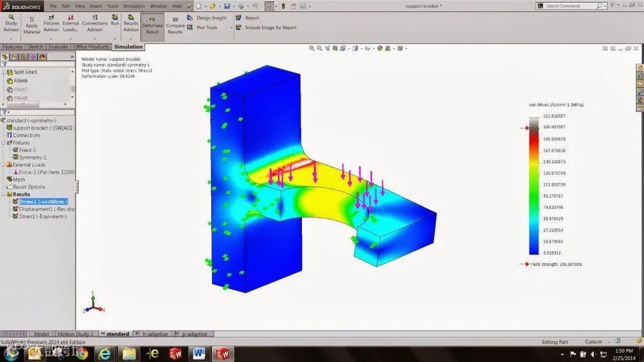Run the simulation study
Image resolution: width=644 pixels, height=362 pixels.
115,20
